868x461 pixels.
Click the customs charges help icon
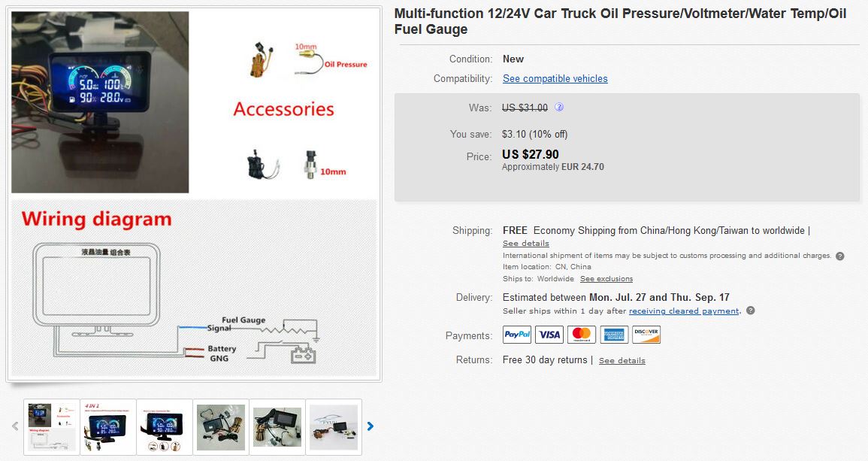point(839,256)
